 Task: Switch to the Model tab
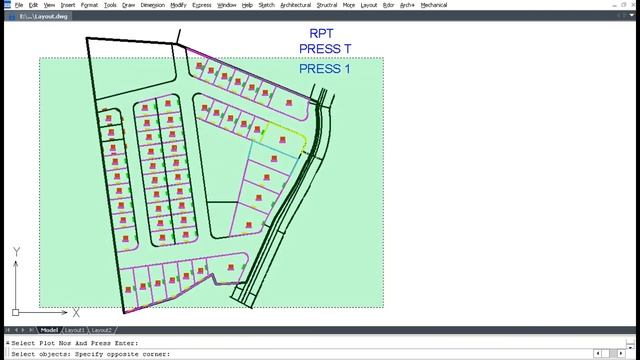click(x=49, y=330)
